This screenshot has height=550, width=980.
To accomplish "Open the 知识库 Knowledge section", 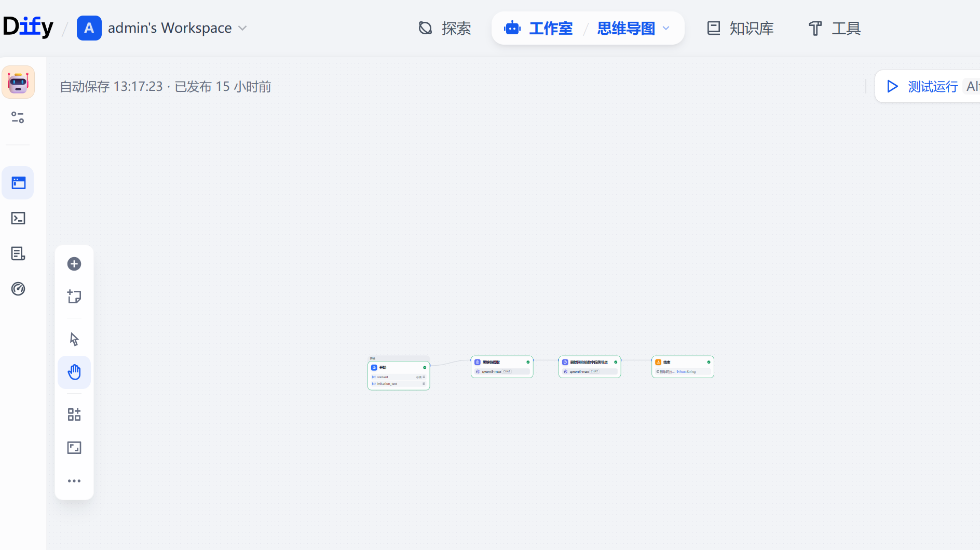I will 740,28.
